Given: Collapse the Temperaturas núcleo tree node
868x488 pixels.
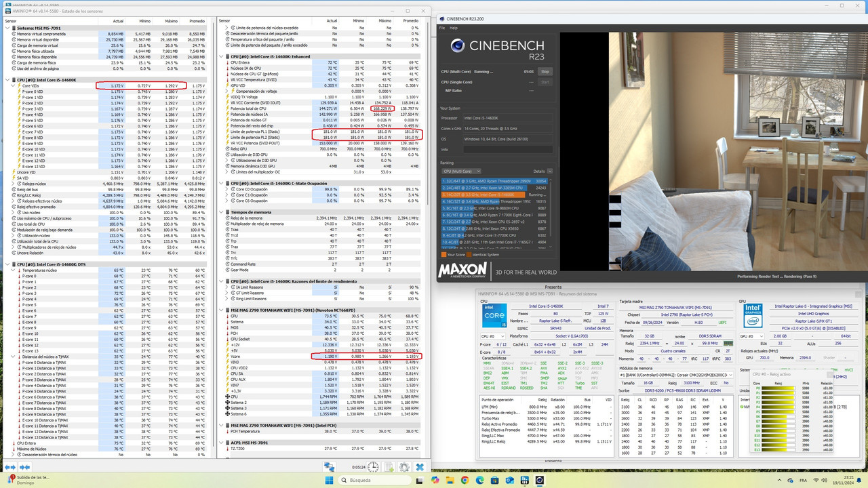Looking at the screenshot, I should coord(14,270).
